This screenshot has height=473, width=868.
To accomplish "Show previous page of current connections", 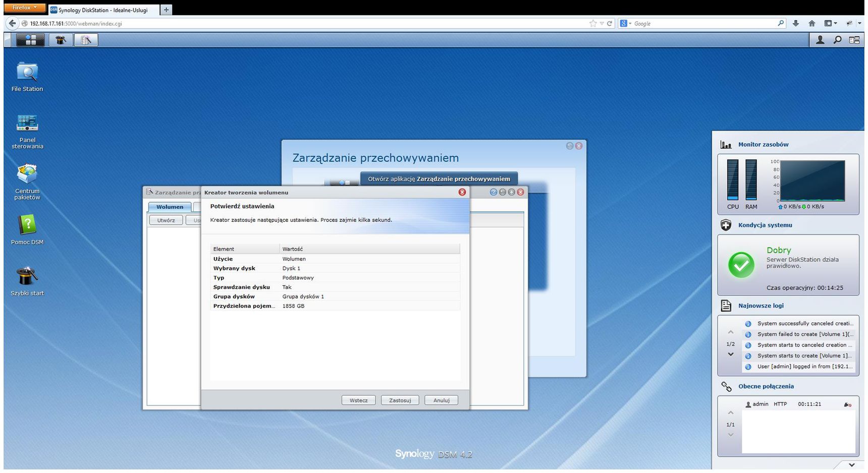I will pyautogui.click(x=730, y=412).
